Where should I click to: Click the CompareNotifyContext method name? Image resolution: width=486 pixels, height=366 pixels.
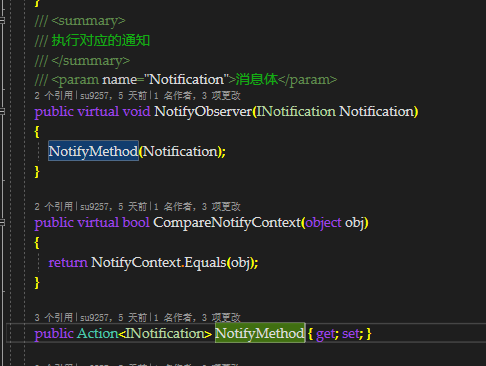coord(227,222)
